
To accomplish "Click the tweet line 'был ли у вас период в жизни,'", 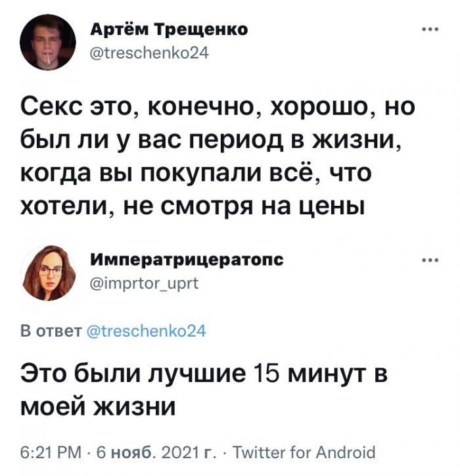I will point(214,140).
